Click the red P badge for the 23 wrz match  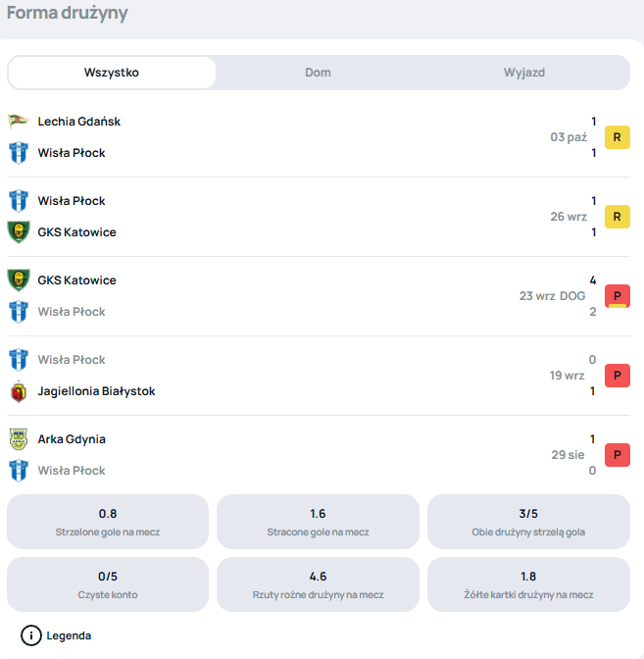point(617,296)
